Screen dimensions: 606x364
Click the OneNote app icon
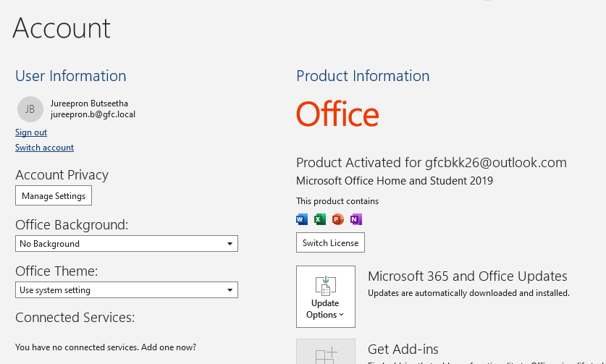(355, 219)
